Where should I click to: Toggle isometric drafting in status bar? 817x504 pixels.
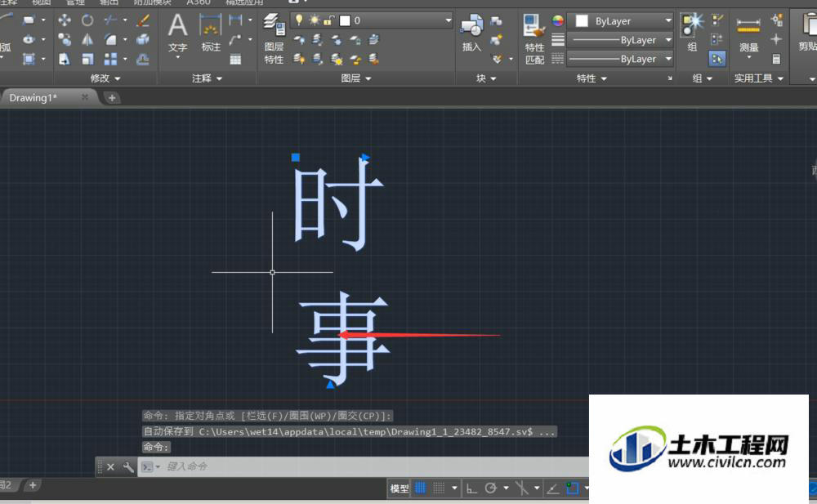[x=521, y=488]
